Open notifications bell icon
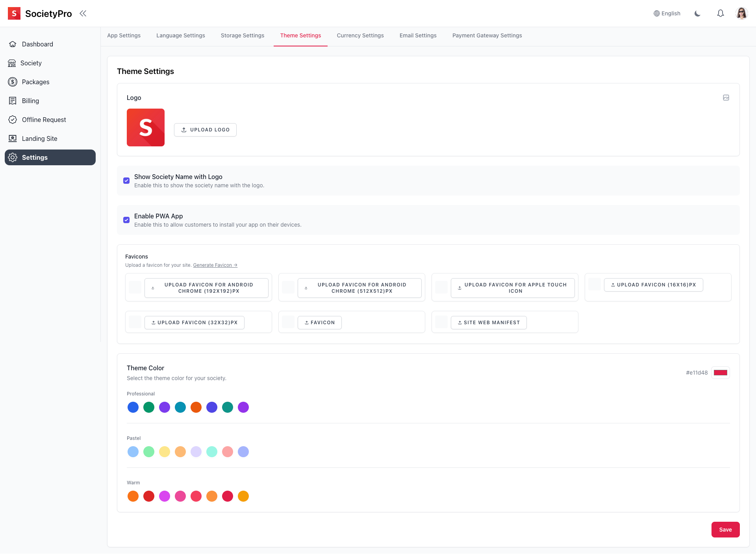This screenshot has width=756, height=554. (720, 13)
